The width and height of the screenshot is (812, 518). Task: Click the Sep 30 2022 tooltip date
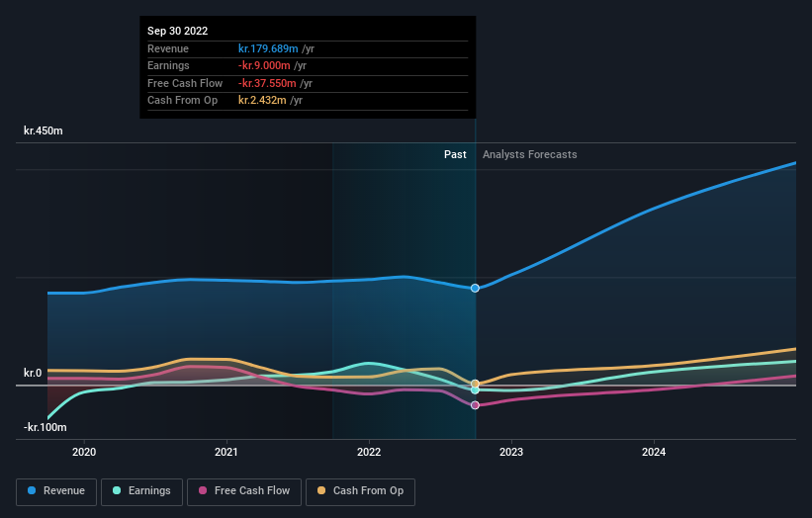click(x=178, y=31)
